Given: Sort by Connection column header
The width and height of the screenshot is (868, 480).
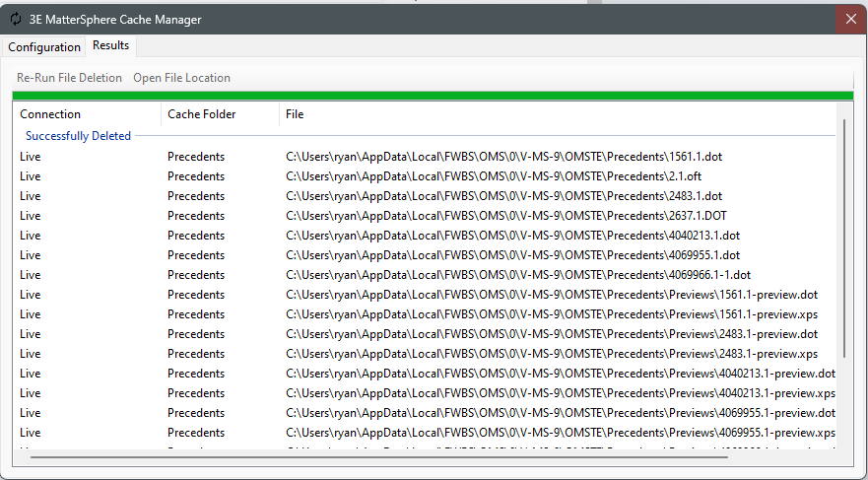Looking at the screenshot, I should 87,114.
